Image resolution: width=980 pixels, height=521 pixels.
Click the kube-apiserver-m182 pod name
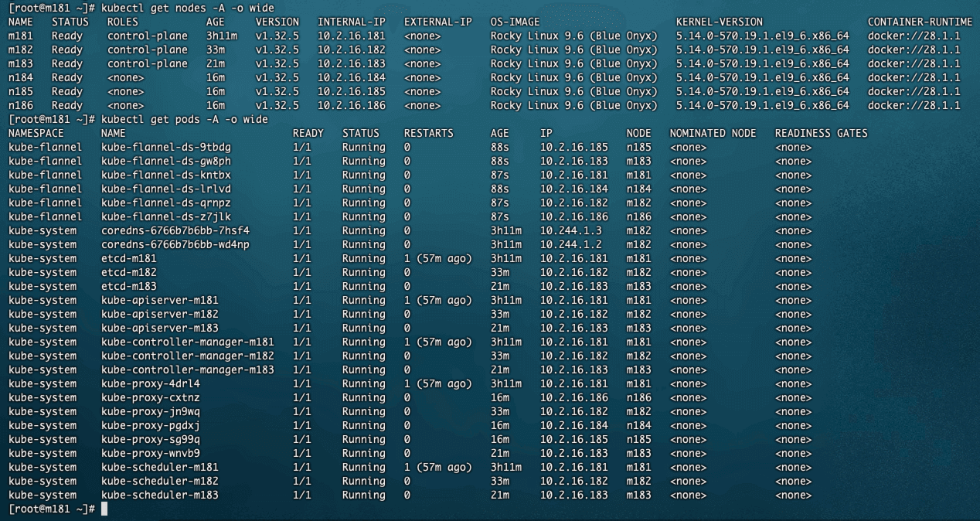click(x=159, y=314)
